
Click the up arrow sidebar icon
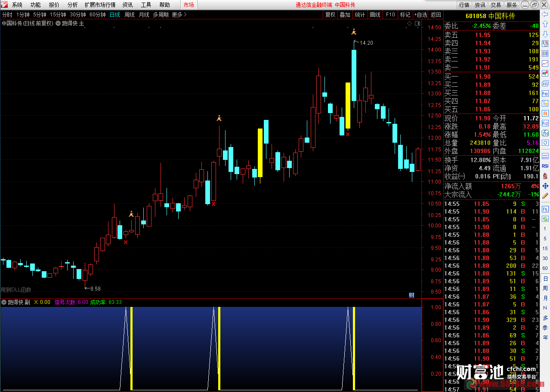(x=545, y=24)
